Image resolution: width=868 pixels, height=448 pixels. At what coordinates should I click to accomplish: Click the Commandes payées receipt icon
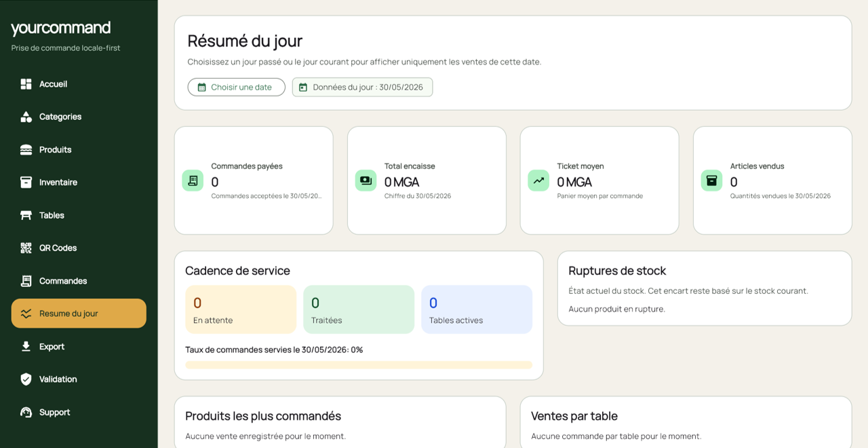193,181
